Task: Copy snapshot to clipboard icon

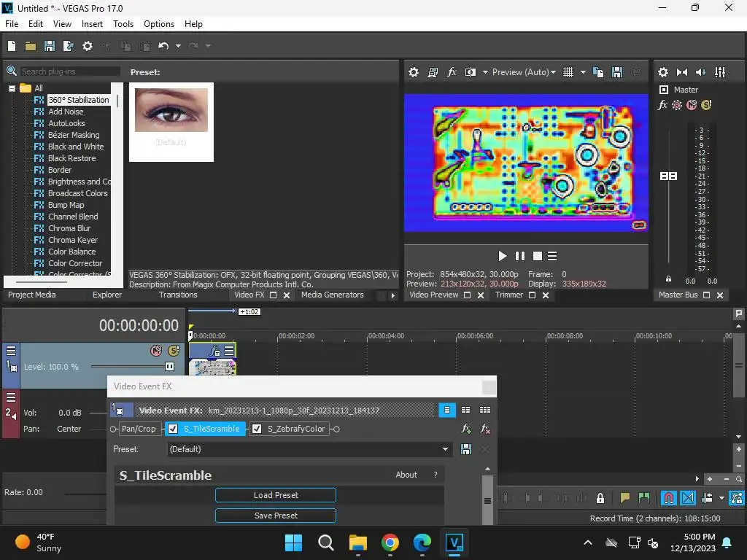Action: coord(598,72)
